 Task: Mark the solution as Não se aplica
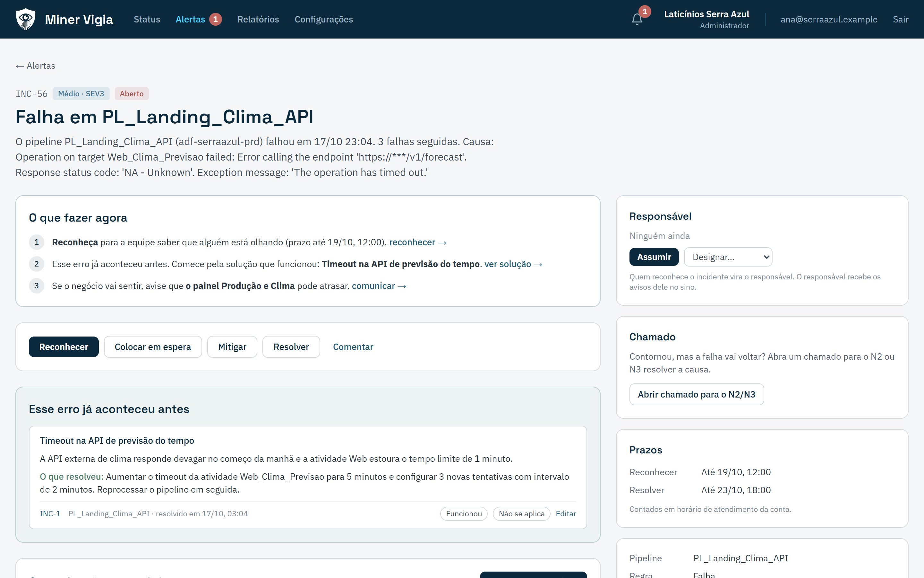522,514
